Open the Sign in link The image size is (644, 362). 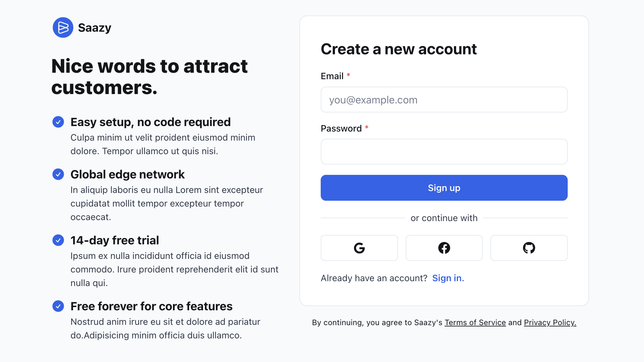click(x=448, y=278)
